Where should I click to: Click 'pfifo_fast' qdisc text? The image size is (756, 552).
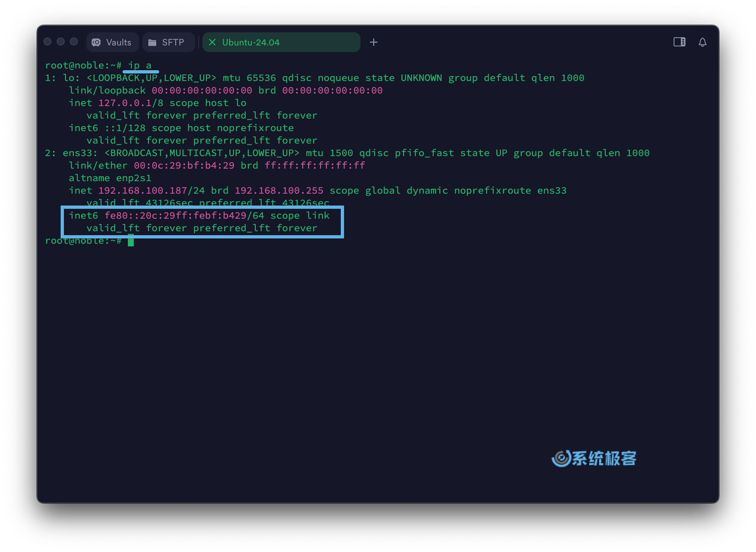pos(424,153)
